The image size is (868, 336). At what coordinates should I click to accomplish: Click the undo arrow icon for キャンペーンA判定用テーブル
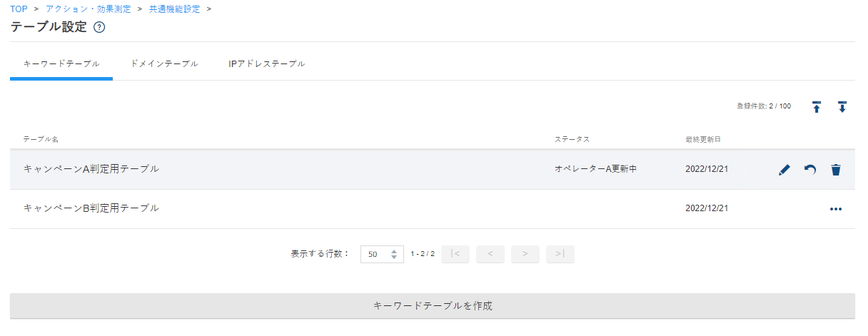810,170
